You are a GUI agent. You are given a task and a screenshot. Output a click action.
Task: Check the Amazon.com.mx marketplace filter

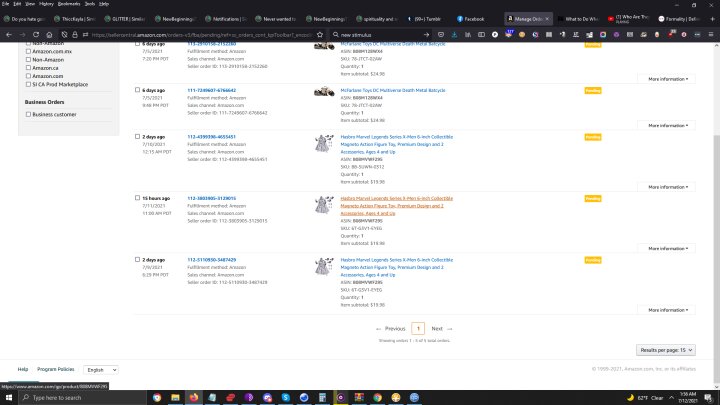point(28,51)
